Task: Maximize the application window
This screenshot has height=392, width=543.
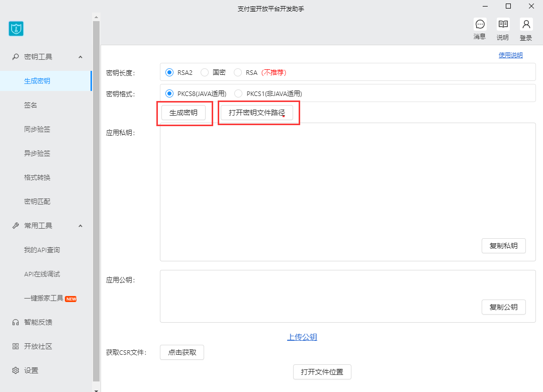Action: tap(508, 6)
